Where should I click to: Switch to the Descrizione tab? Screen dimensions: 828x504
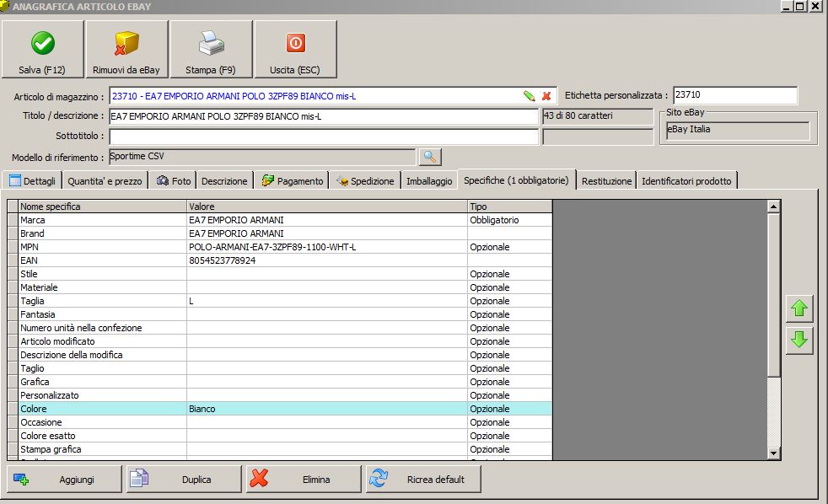pos(224,181)
